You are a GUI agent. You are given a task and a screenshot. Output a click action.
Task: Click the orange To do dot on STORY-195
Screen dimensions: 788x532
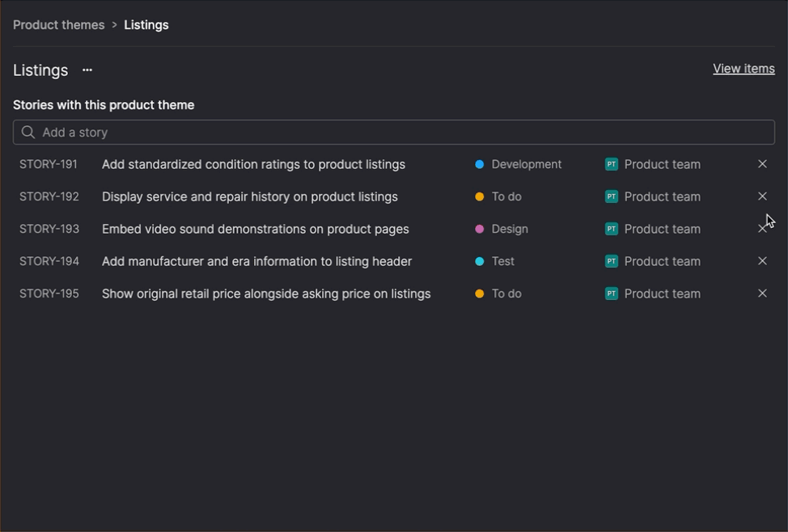[x=480, y=293]
